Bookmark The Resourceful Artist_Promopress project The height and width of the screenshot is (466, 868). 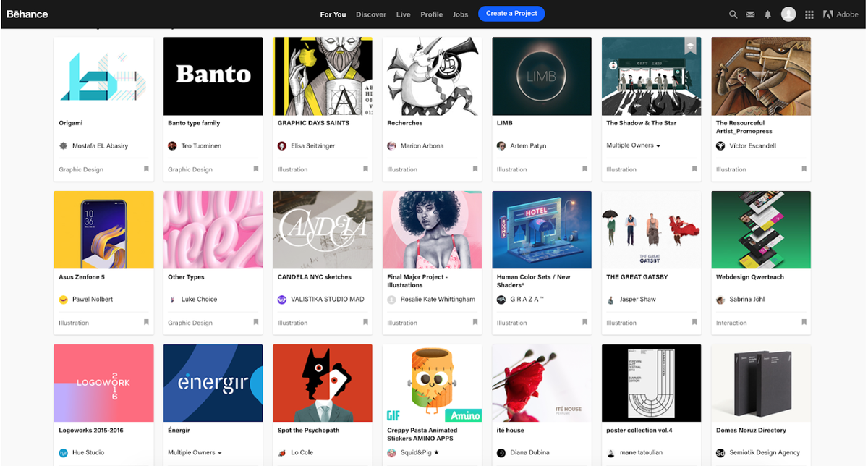[804, 169]
